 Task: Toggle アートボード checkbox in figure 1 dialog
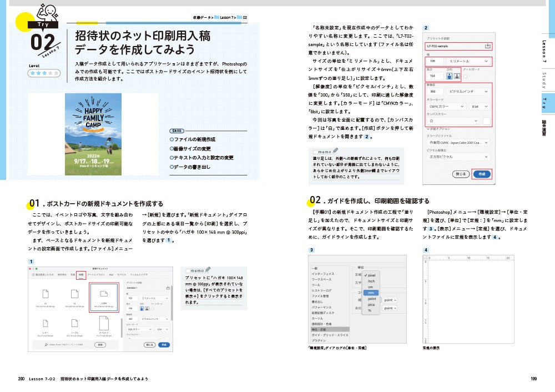[153, 309]
